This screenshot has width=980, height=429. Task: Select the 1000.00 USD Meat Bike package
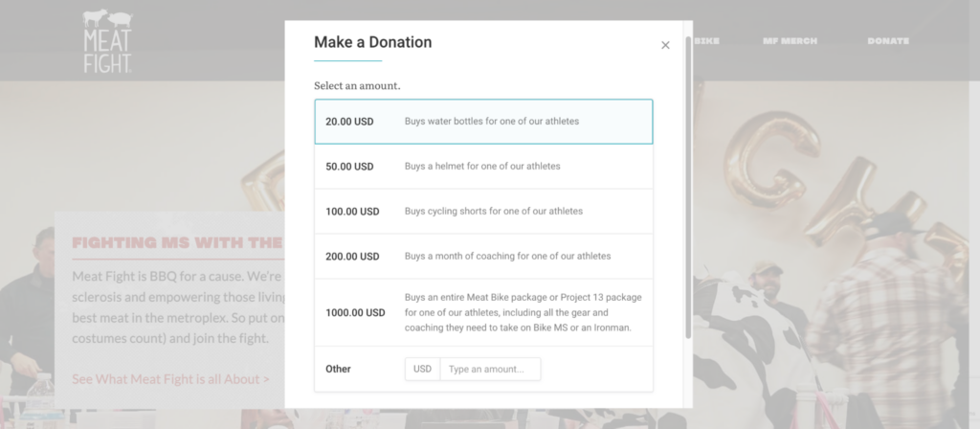[483, 313]
